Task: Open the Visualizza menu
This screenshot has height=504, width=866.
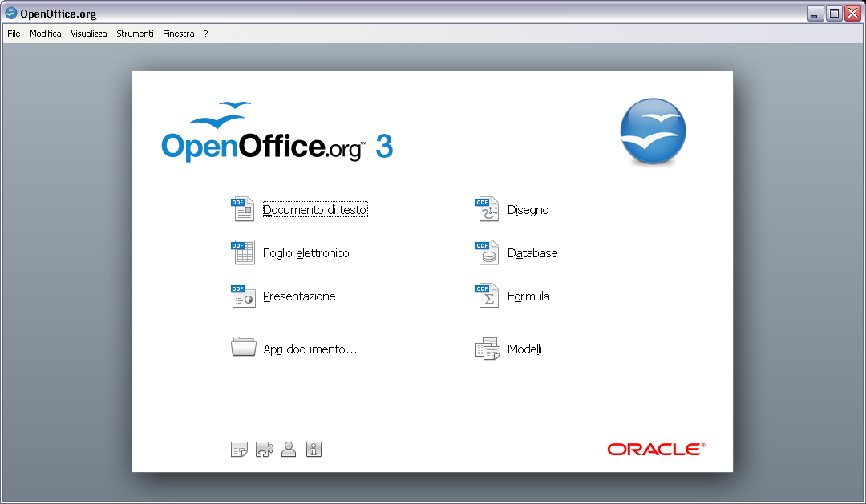Action: click(x=88, y=34)
